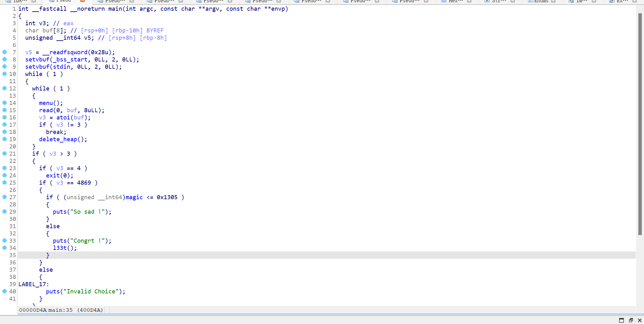Toggle breakpoint dot on line 7
The image size is (644, 324).
coord(4,52)
